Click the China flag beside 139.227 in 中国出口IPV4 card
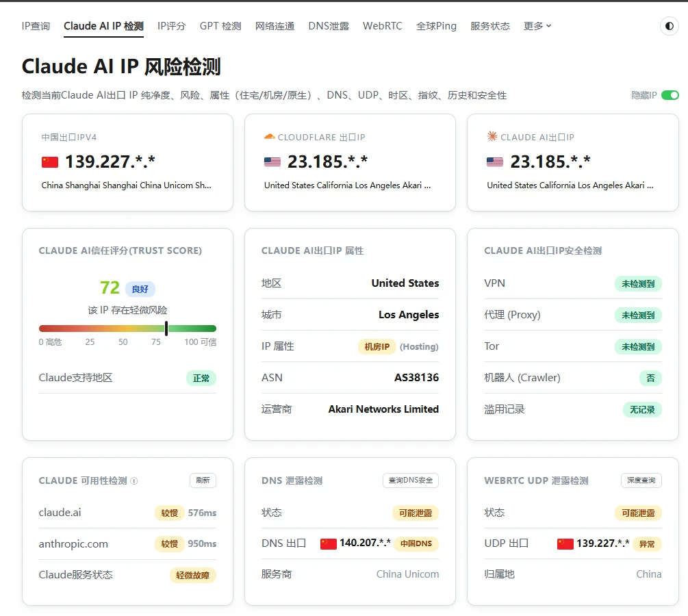Screen dimensions: 688x616 49,162
